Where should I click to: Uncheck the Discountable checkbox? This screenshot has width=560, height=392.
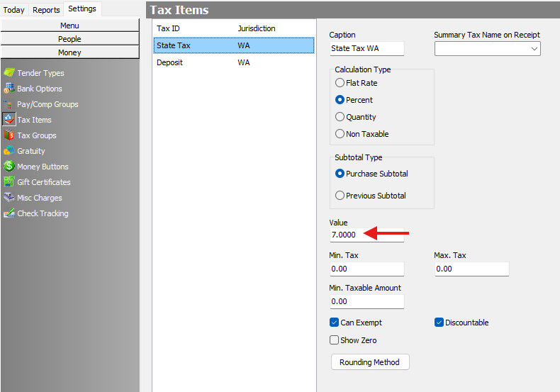pyautogui.click(x=439, y=323)
